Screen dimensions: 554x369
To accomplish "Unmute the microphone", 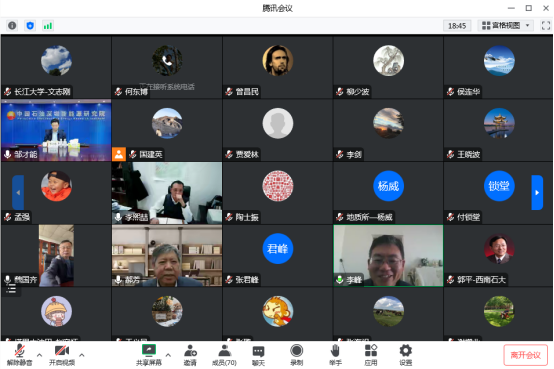I will (19, 355).
